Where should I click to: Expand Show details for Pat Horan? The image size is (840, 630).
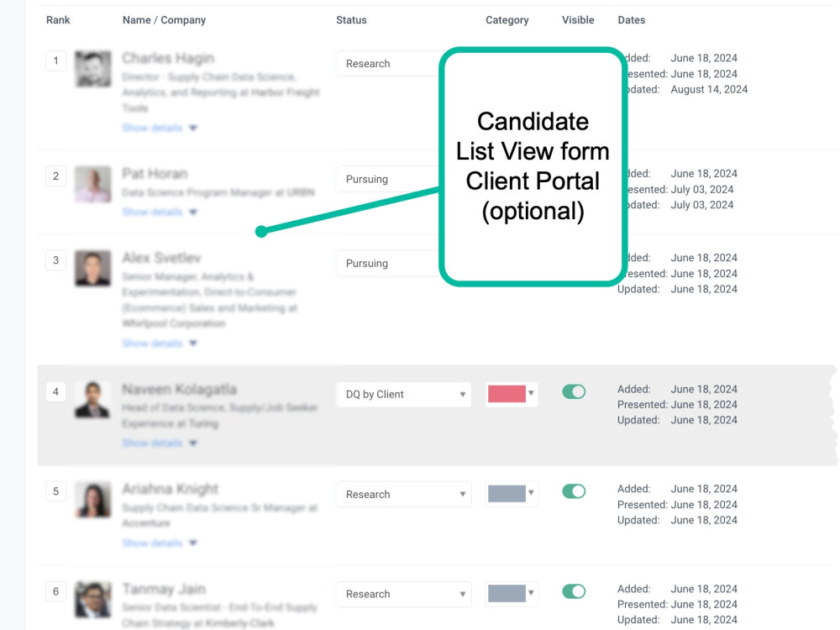tap(160, 212)
